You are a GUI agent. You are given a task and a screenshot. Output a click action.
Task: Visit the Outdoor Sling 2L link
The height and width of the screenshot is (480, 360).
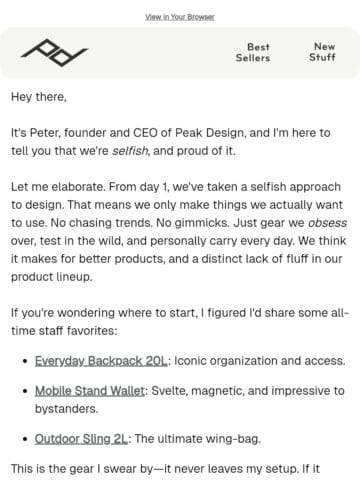pyautogui.click(x=81, y=439)
